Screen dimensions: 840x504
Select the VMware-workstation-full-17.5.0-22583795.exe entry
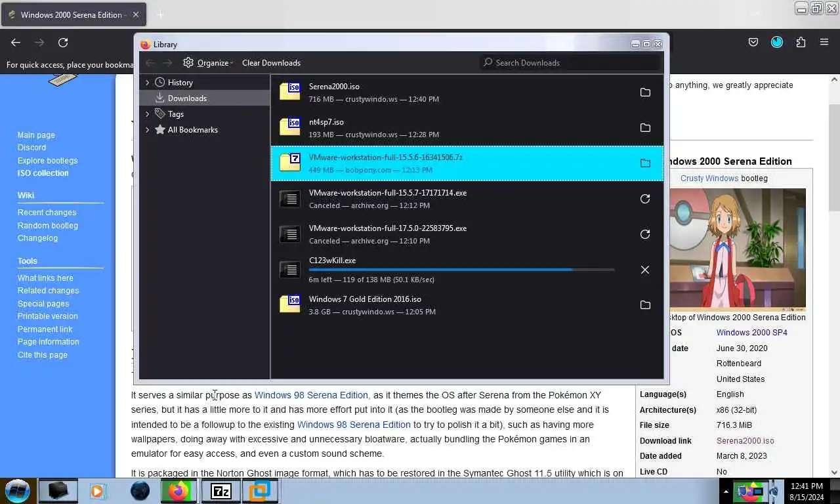[x=467, y=234]
